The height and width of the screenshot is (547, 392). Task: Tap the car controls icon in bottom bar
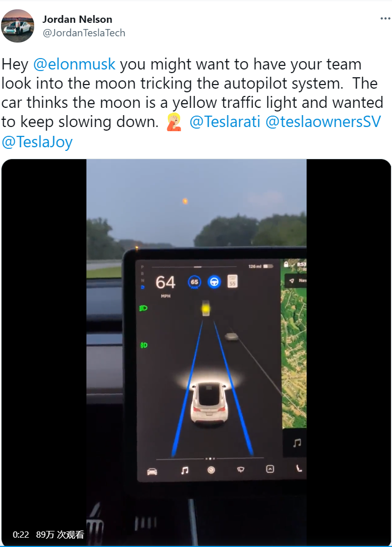[152, 472]
